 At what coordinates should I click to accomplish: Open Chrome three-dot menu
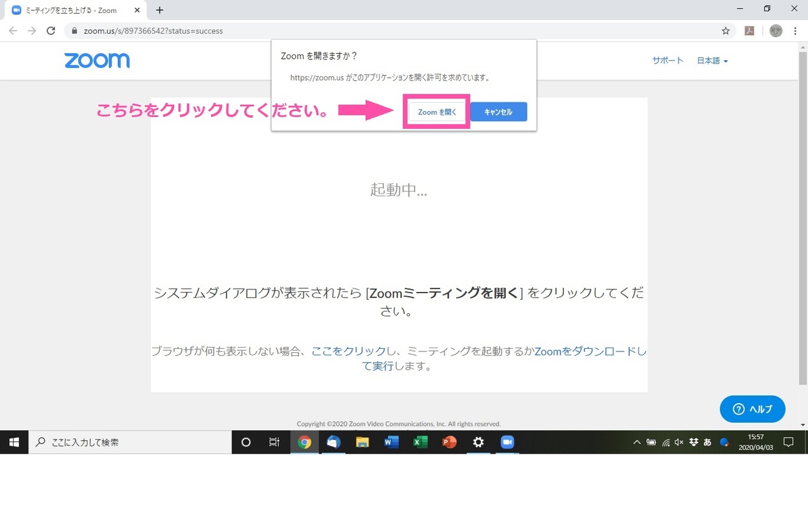(x=795, y=30)
